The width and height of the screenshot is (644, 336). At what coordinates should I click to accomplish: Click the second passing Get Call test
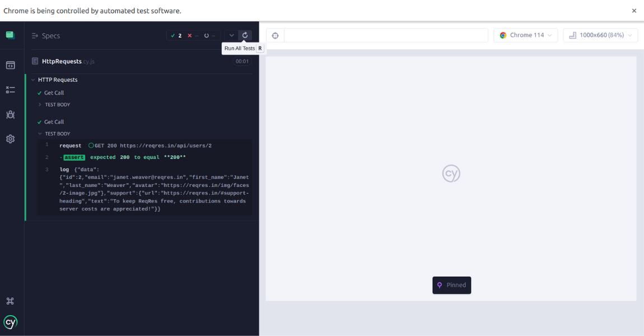tap(54, 122)
